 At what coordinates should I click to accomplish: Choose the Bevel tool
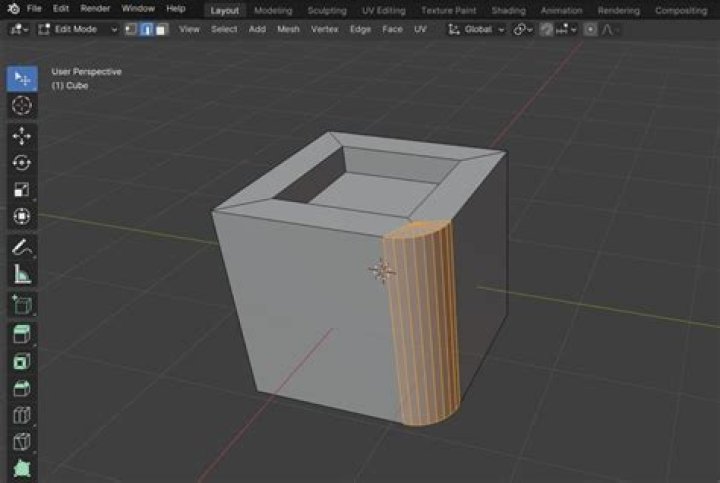click(x=22, y=388)
